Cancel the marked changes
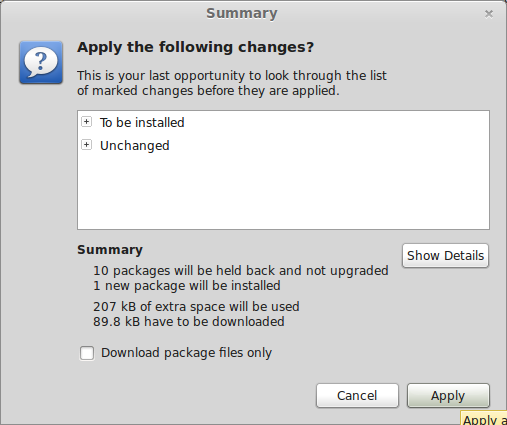This screenshot has width=507, height=425. tap(357, 396)
